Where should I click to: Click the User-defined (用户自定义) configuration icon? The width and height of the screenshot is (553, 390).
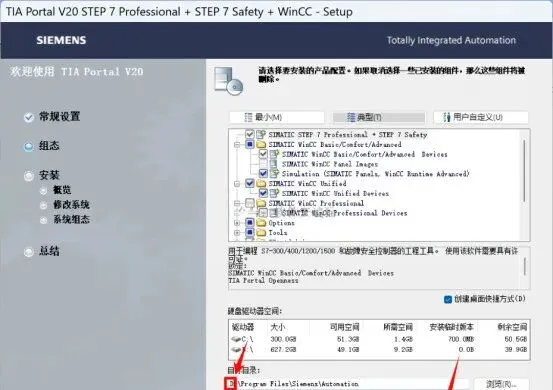point(447,117)
